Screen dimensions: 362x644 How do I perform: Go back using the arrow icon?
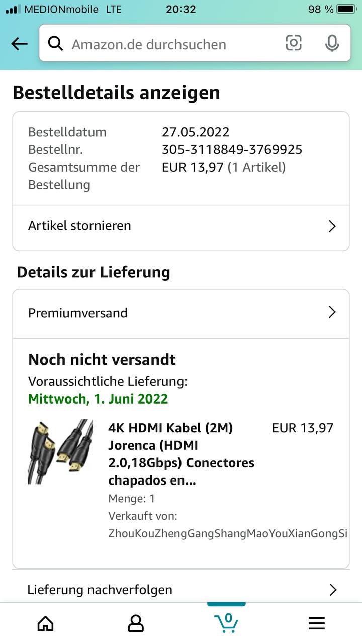pos(19,44)
